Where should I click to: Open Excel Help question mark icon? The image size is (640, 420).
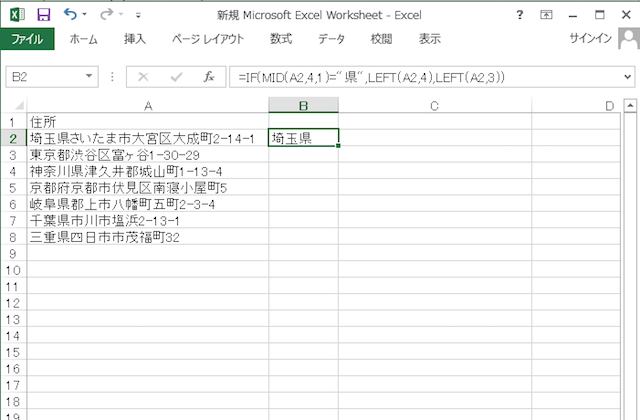(x=519, y=15)
